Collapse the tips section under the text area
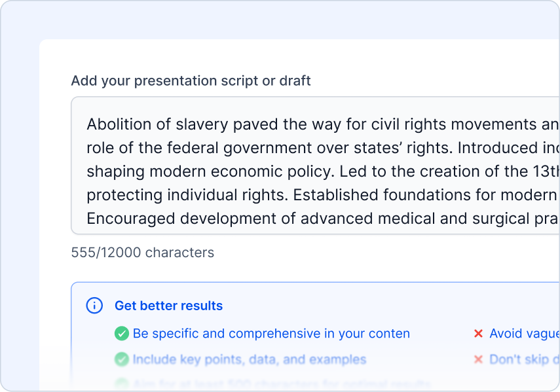The image size is (560, 392). [x=168, y=305]
